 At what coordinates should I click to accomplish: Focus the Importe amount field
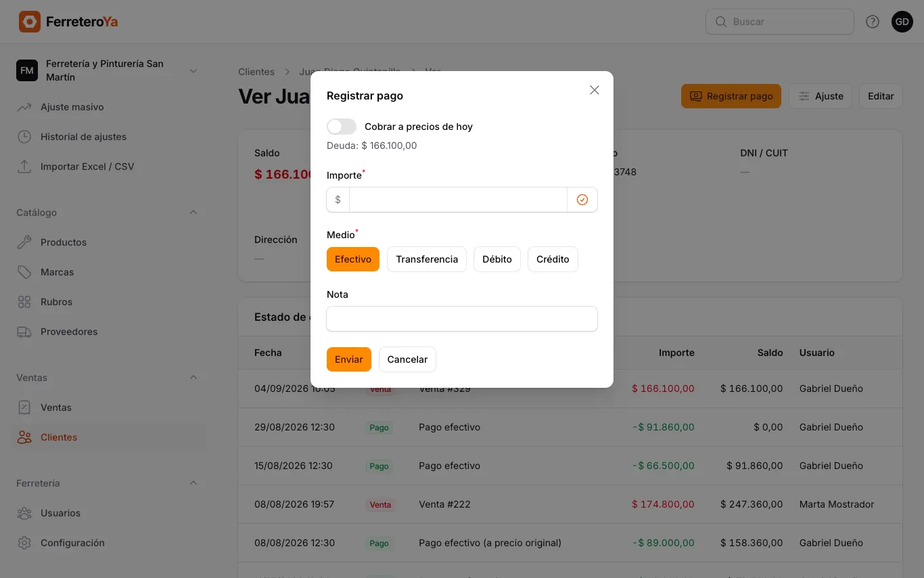[x=458, y=200]
